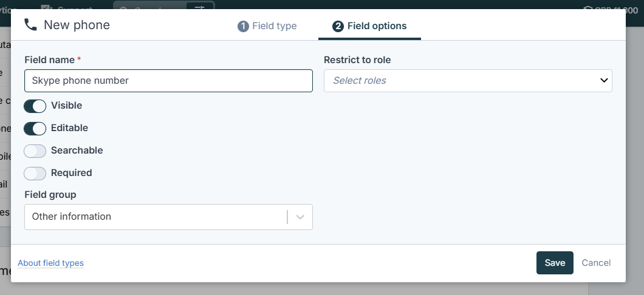The height and width of the screenshot is (295, 644).
Task: Open the About field types link
Action: [x=50, y=263]
